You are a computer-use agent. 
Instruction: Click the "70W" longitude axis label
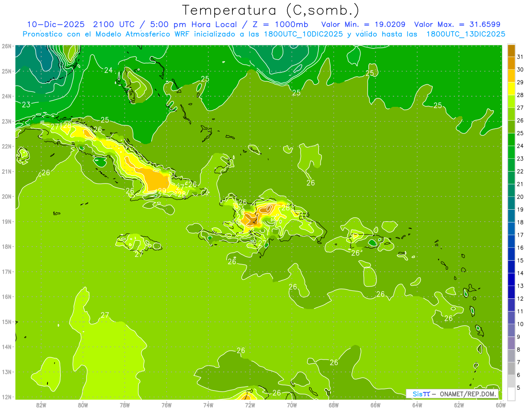[x=292, y=405]
